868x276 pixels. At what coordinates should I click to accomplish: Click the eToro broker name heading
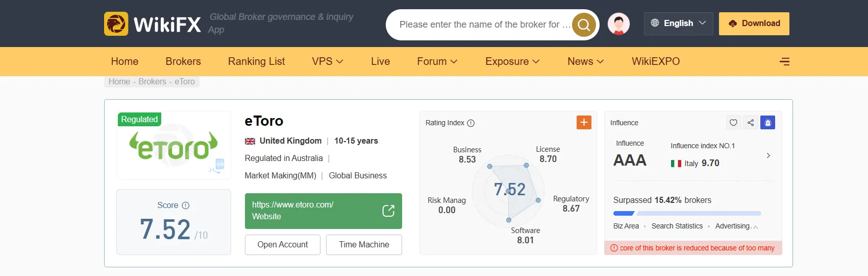[264, 121]
